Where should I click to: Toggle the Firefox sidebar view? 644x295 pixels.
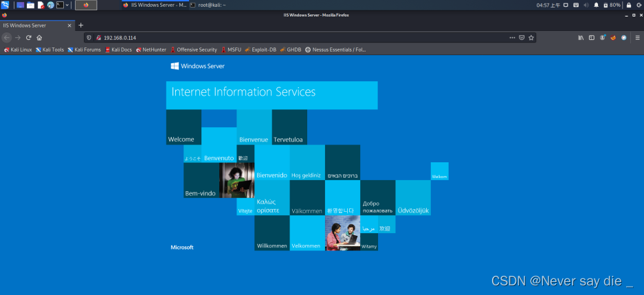point(592,38)
